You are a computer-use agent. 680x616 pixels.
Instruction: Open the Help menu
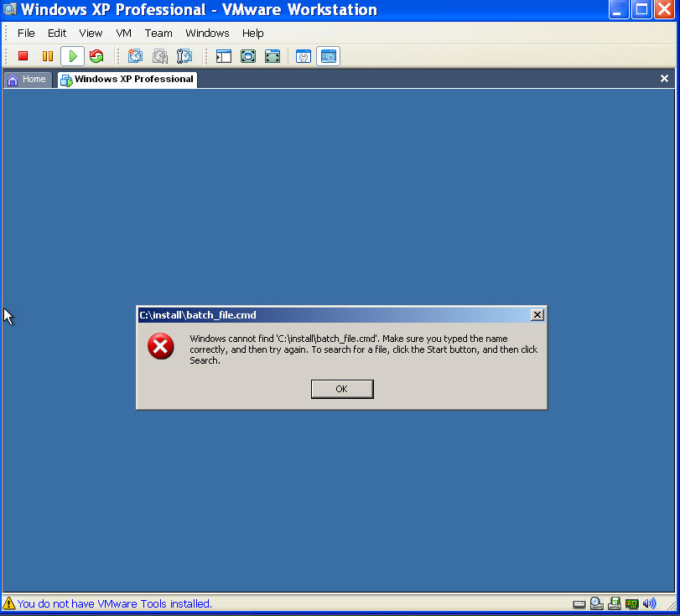253,33
